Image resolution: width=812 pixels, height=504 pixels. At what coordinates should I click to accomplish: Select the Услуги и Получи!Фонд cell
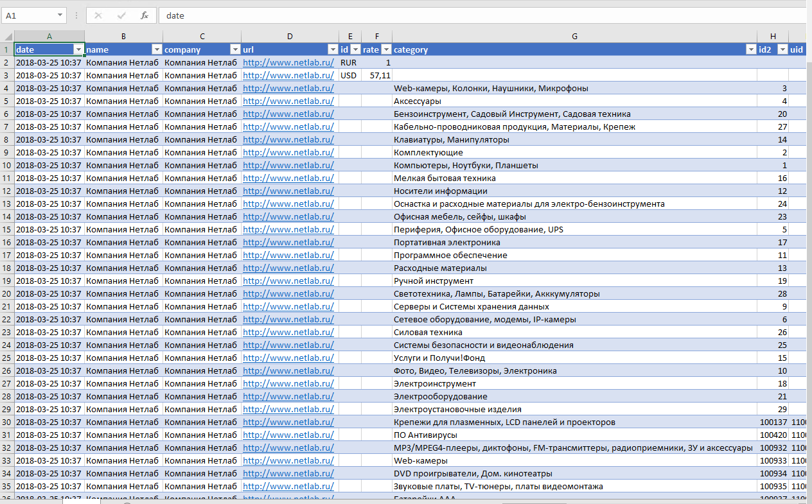[x=574, y=358]
